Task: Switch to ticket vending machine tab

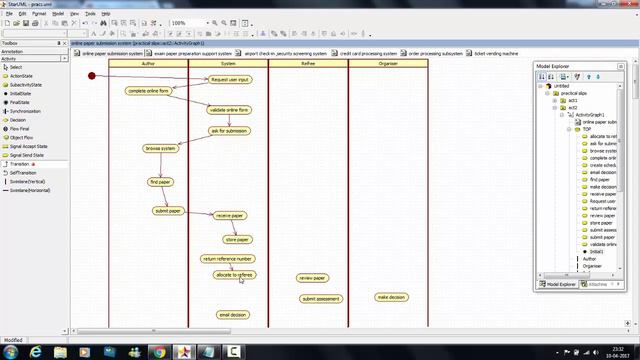Action: point(492,53)
